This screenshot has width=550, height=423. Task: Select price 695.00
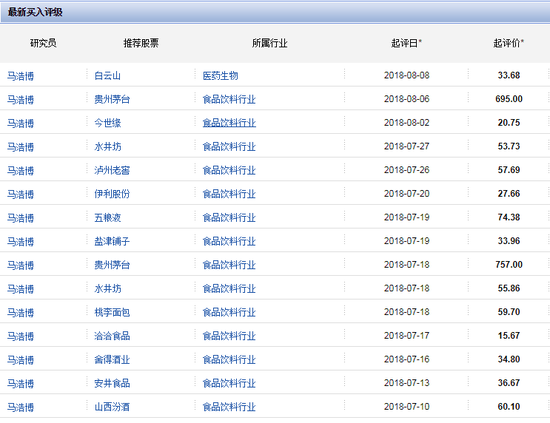tap(509, 99)
